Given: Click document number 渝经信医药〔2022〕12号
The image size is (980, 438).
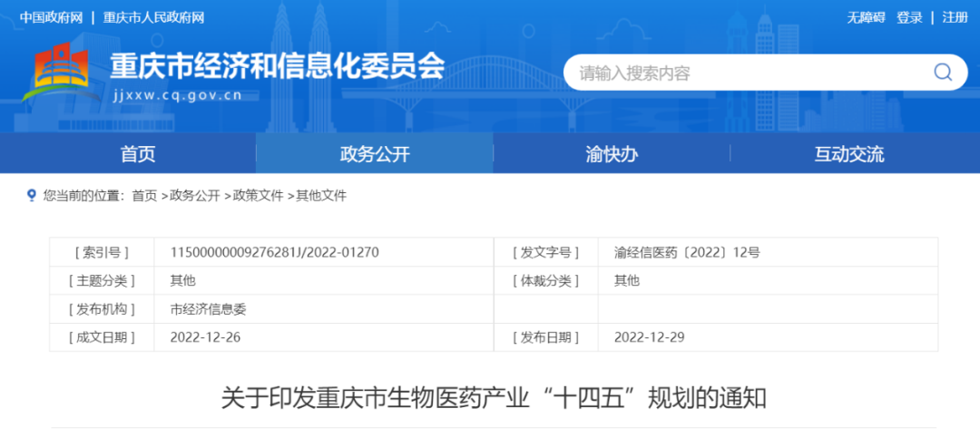Looking at the screenshot, I should tap(687, 253).
